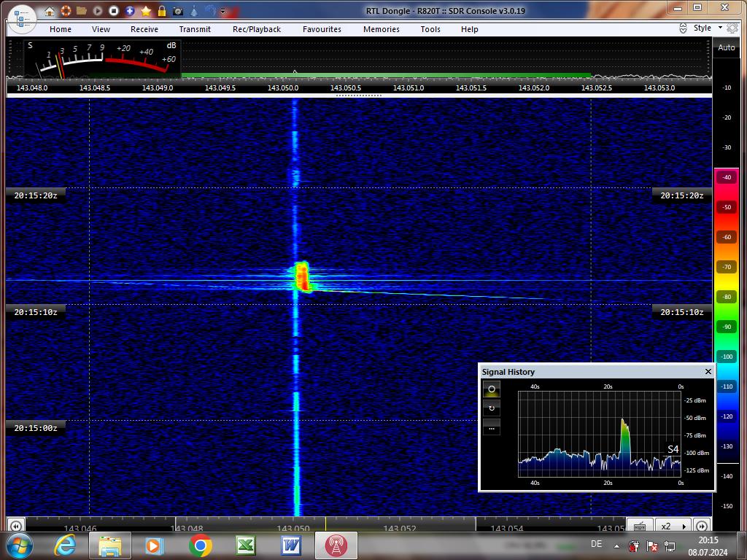The image size is (747, 560).
Task: Click the camera screenshot icon
Action: click(x=178, y=11)
